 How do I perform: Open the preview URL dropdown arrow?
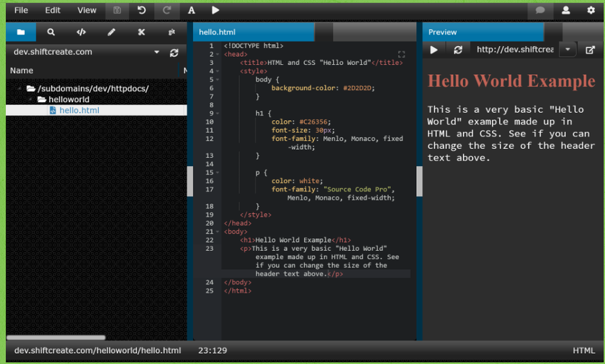click(x=567, y=50)
